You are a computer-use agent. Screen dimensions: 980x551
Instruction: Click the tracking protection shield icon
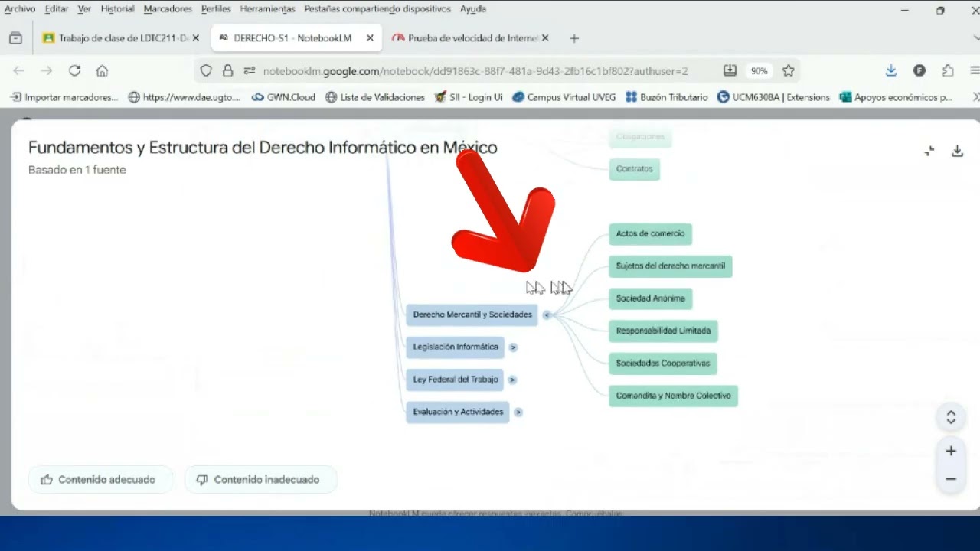click(206, 70)
